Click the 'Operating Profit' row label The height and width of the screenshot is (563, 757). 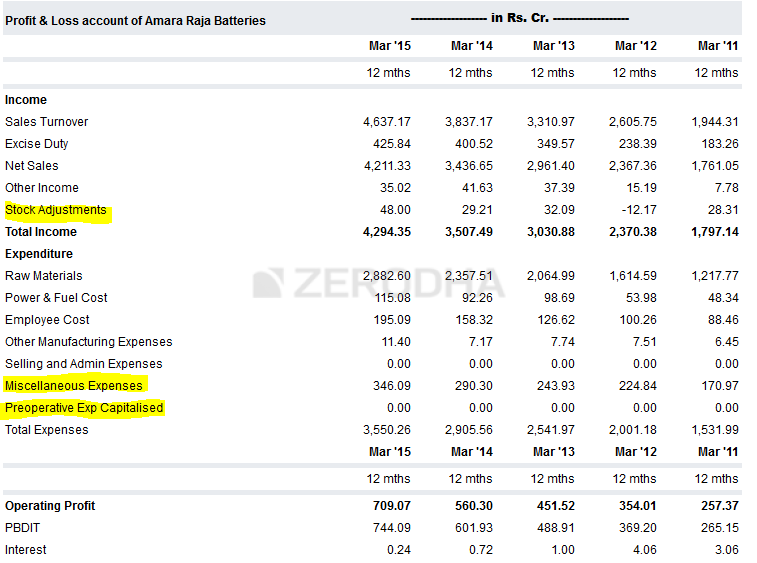(x=50, y=506)
